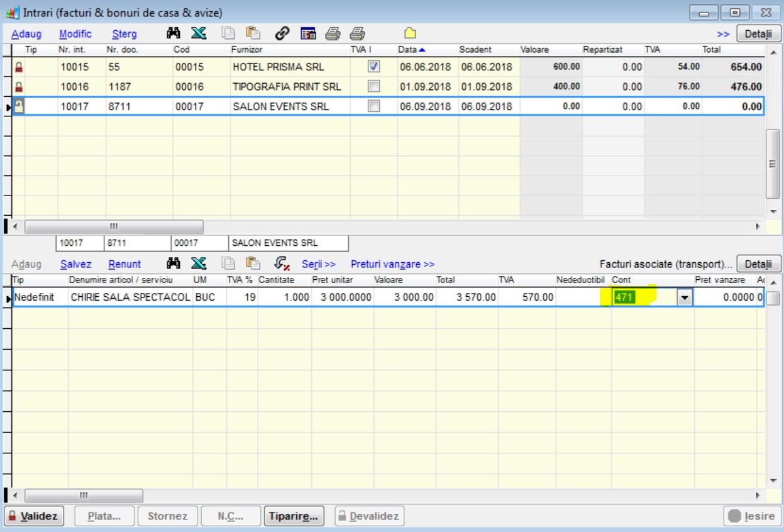
Task: Click the 654.00 total cell
Action: click(732, 67)
